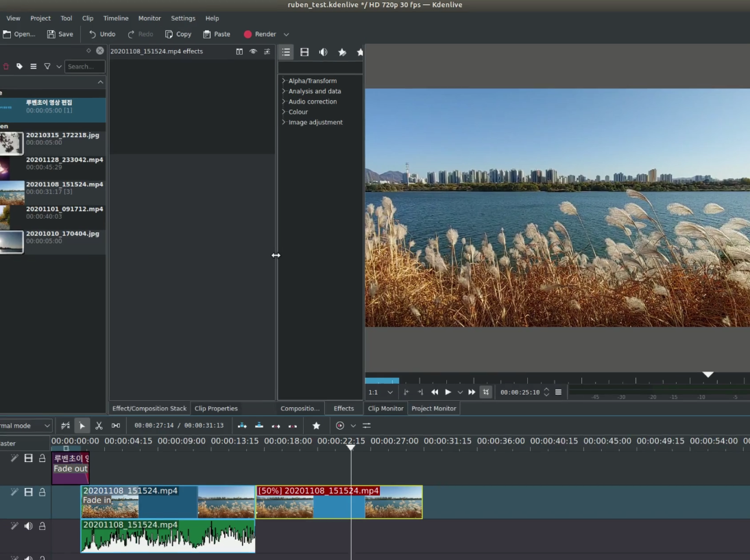The width and height of the screenshot is (750, 560).
Task: Mute the 20201108_151524 audio track
Action: pyautogui.click(x=29, y=526)
